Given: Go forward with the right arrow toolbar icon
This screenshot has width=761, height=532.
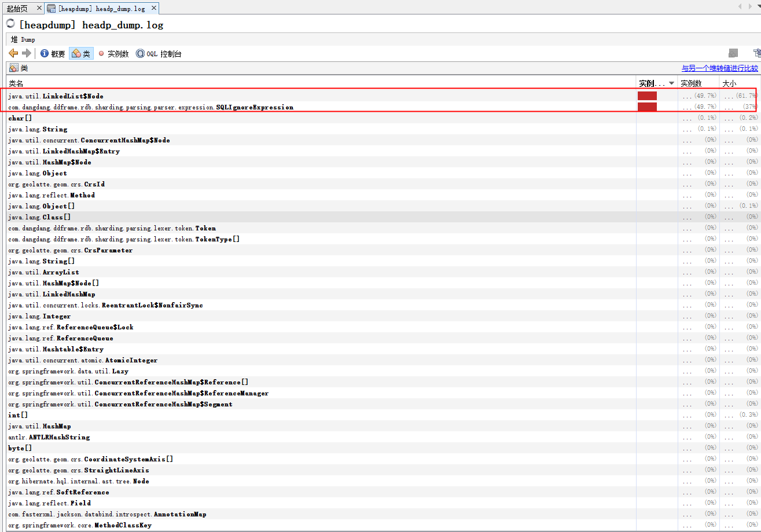Looking at the screenshot, I should 27,53.
